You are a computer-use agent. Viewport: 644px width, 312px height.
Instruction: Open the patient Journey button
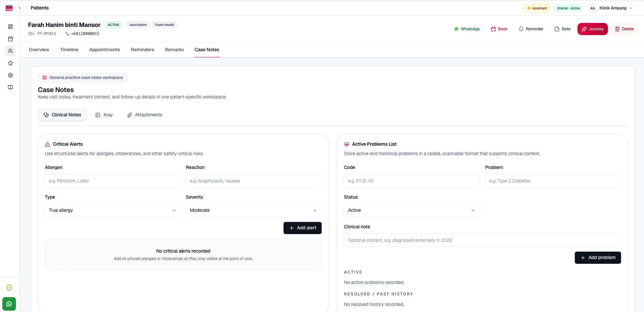593,29
